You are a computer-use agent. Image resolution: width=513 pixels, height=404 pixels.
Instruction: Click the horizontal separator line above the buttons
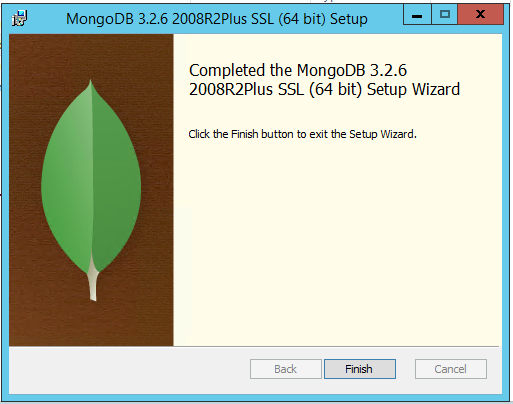(x=254, y=347)
